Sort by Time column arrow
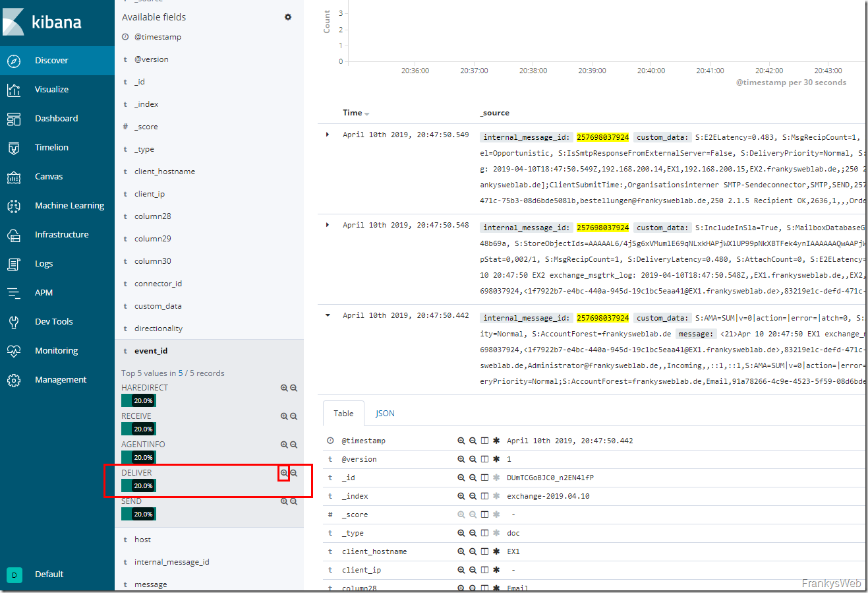The image size is (868, 593). click(x=367, y=114)
